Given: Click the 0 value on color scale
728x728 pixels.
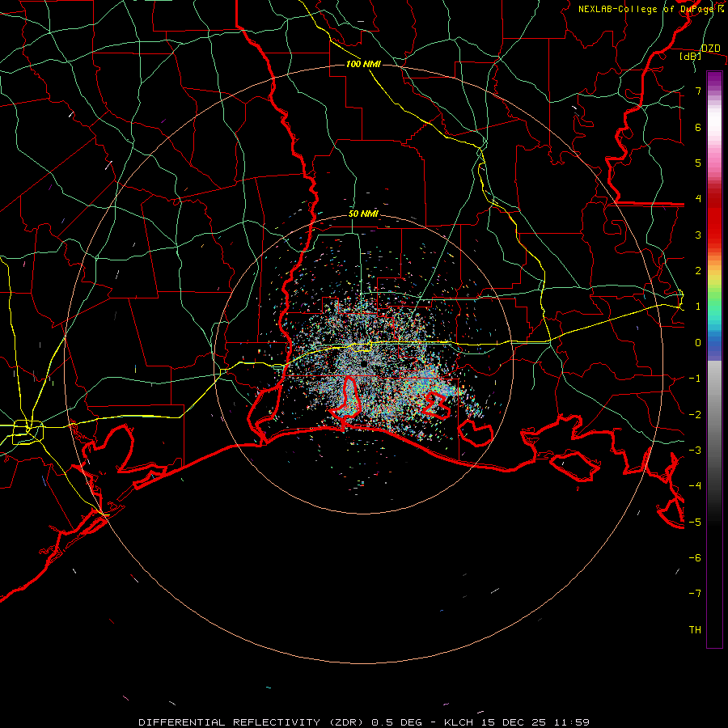Looking at the screenshot, I should [x=698, y=342].
